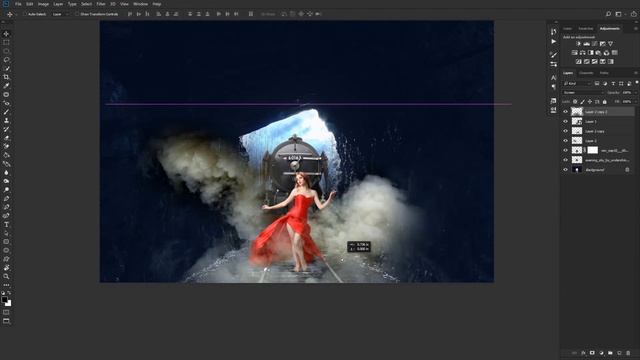Swap foreground and background colors

coord(9,293)
